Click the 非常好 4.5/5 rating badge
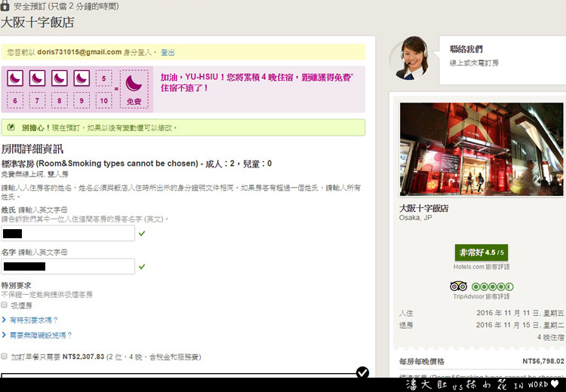This screenshot has width=566, height=392. [x=481, y=253]
